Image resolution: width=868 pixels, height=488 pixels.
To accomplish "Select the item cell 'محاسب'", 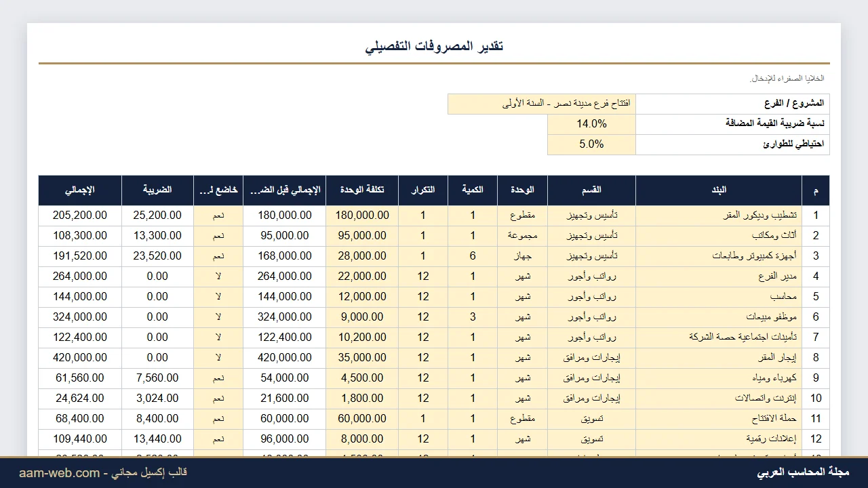I will [719, 297].
